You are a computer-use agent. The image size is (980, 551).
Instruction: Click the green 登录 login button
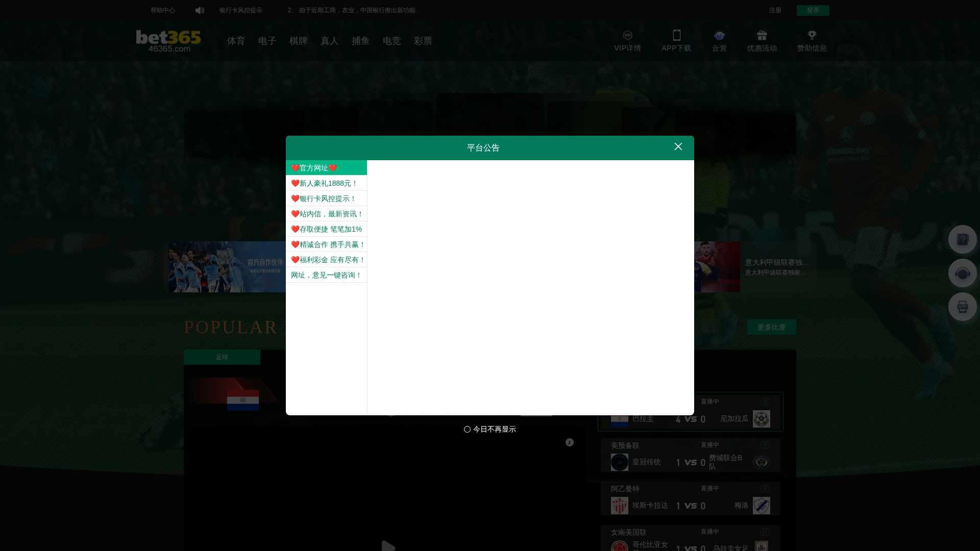point(813,10)
